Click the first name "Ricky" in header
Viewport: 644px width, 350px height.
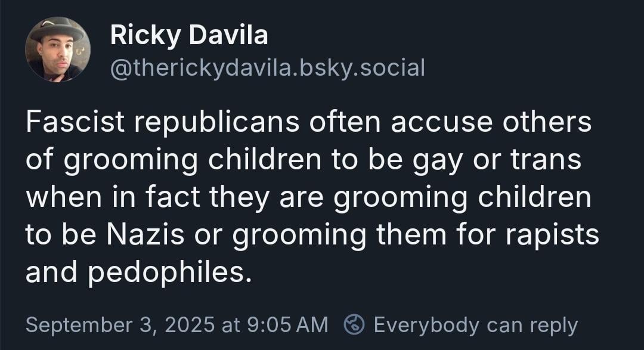(145, 36)
